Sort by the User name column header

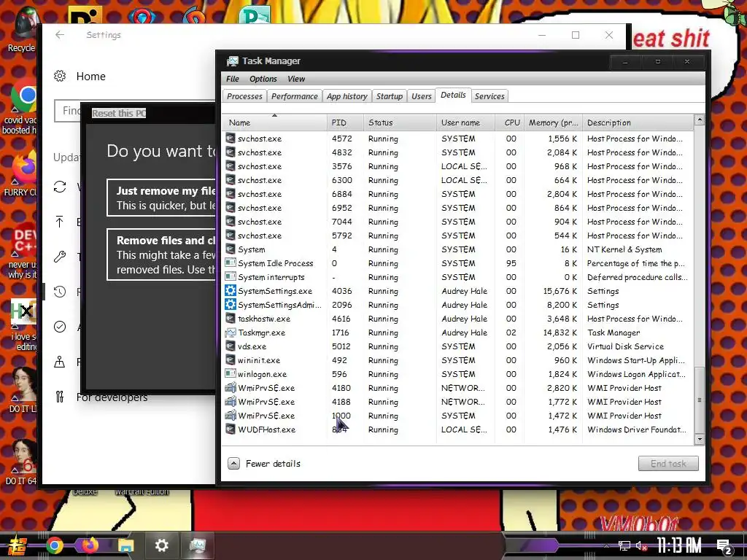465,122
